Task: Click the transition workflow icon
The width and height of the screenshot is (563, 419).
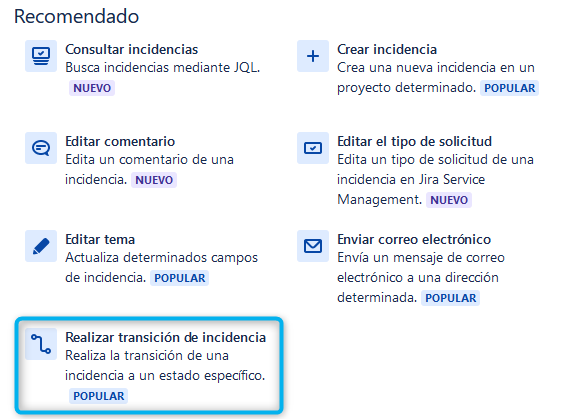Action: click(x=41, y=344)
